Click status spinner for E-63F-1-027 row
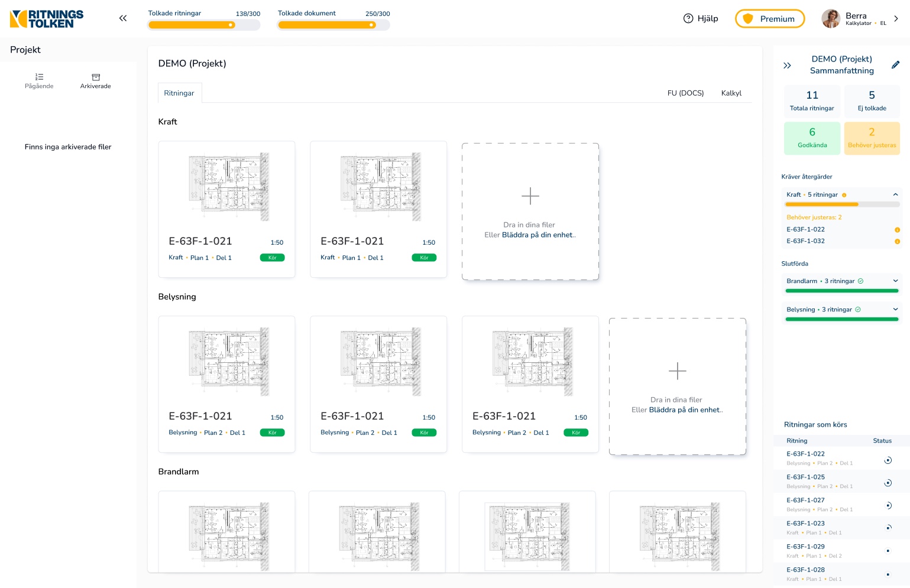Image resolution: width=910 pixels, height=588 pixels. click(x=888, y=505)
